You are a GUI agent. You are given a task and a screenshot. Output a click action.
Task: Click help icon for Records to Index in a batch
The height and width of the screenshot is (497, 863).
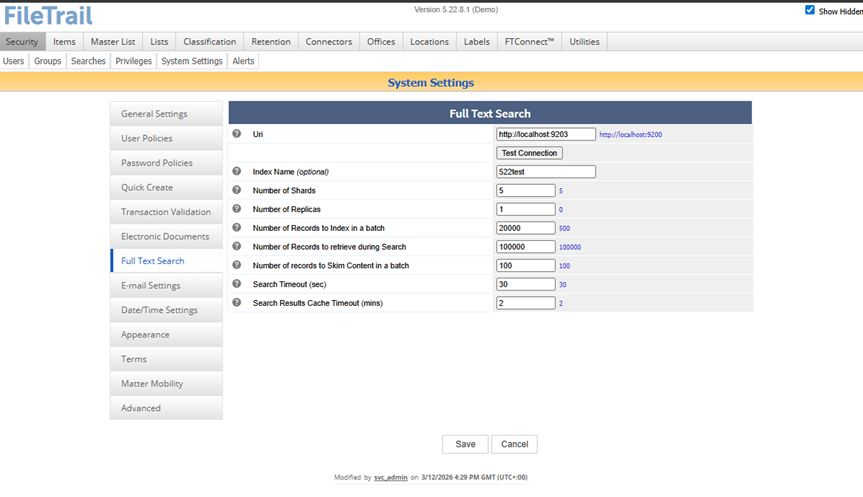(237, 227)
